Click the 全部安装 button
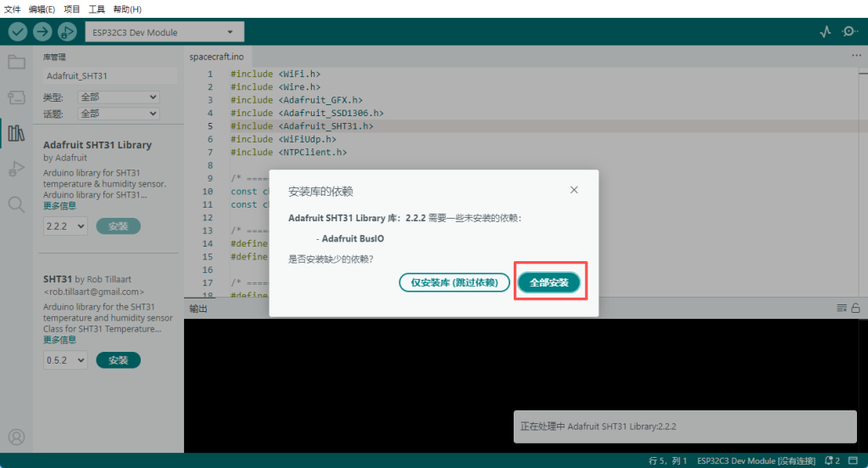 [549, 282]
